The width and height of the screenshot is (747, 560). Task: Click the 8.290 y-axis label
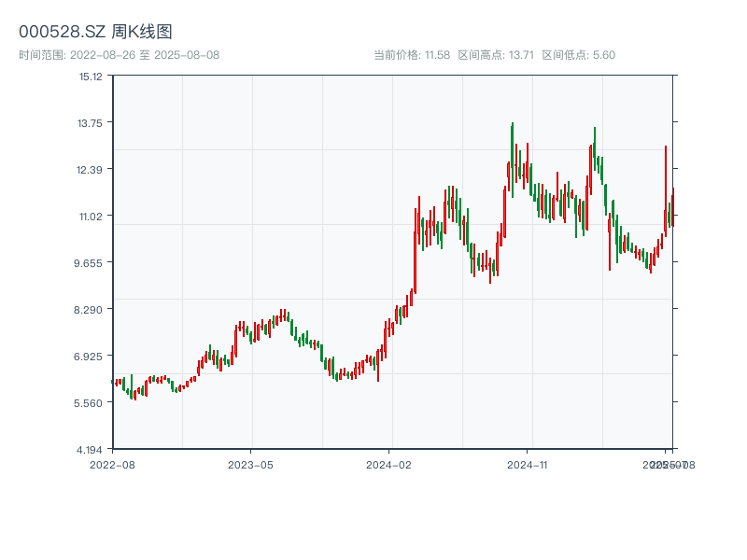[91, 310]
